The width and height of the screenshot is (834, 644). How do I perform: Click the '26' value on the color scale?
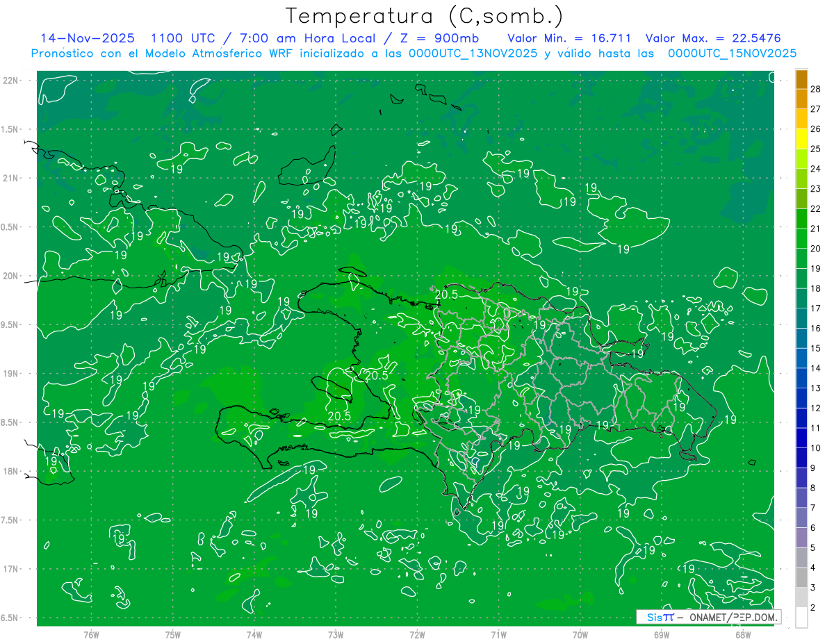816,129
